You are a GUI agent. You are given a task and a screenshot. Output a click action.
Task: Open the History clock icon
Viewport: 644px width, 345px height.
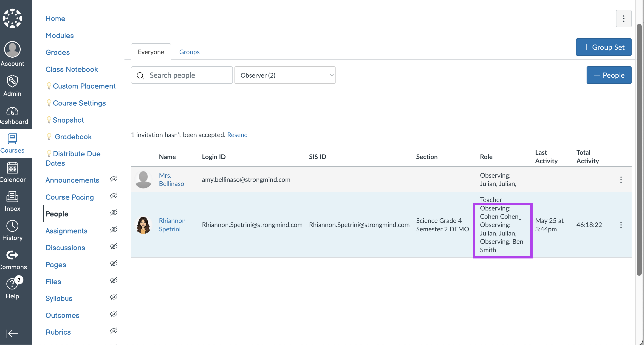[x=12, y=226]
